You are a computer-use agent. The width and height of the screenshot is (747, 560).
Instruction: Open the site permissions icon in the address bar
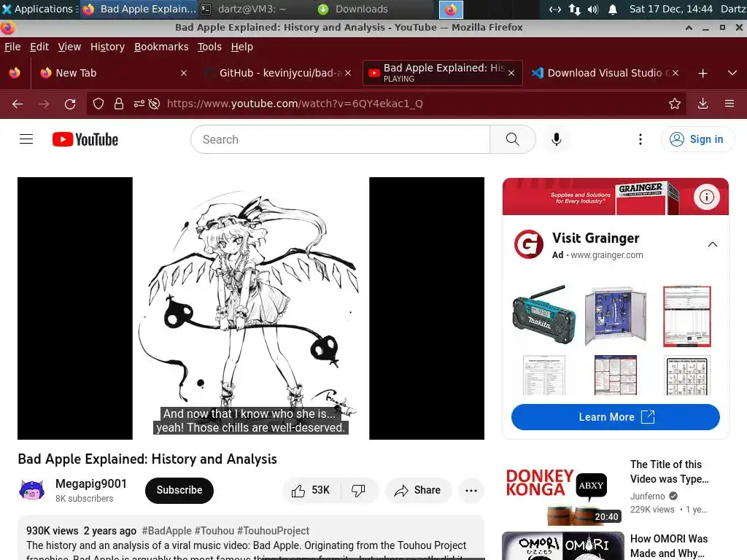click(x=139, y=104)
